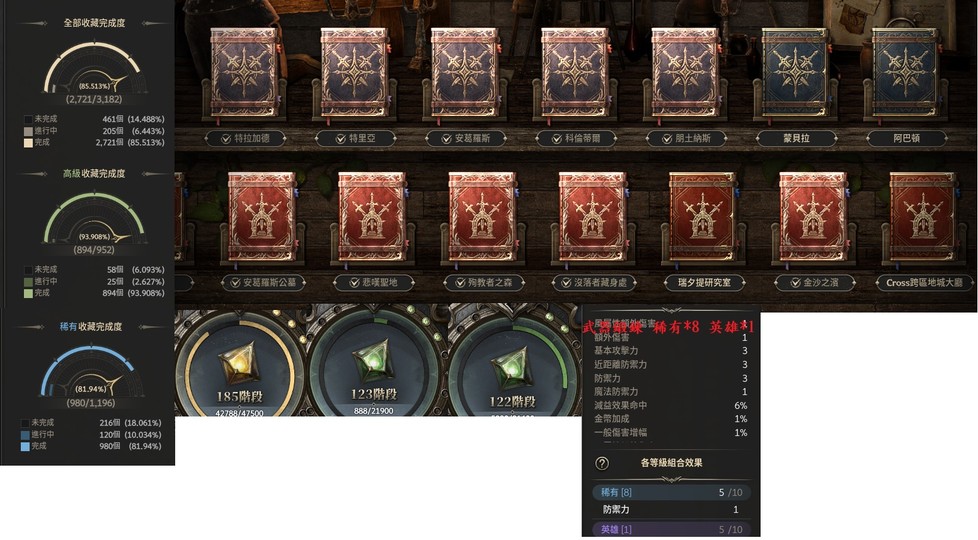This screenshot has height=540, width=978.
Task: Click the Cross跨區地域大廳 label button
Action: tap(924, 282)
